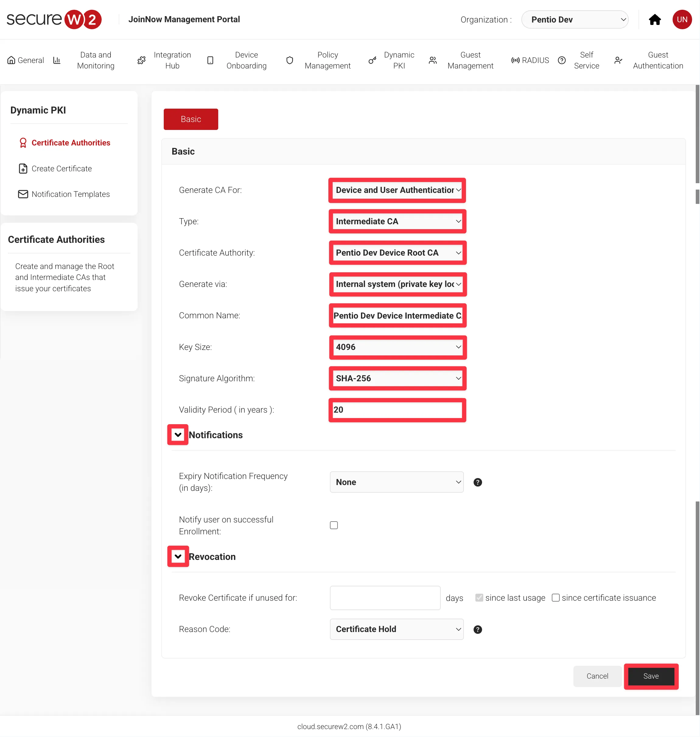Click the Policy Management shield icon

[x=289, y=60]
